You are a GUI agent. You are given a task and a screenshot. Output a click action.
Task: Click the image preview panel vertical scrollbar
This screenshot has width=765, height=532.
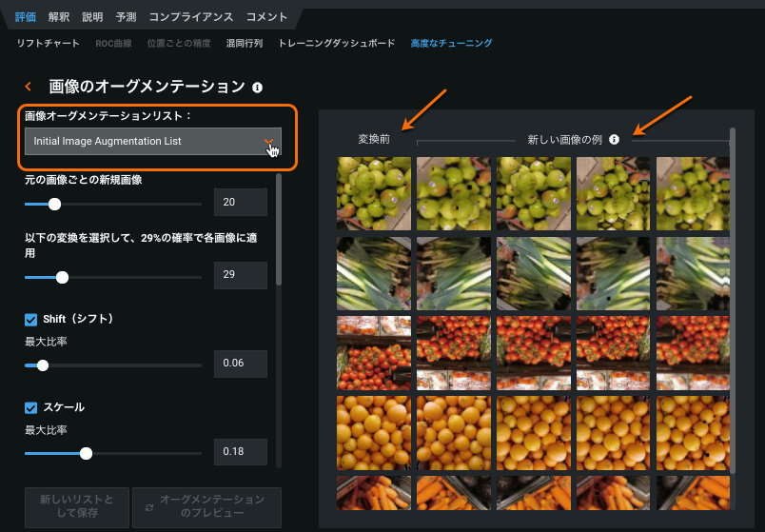tap(733, 300)
